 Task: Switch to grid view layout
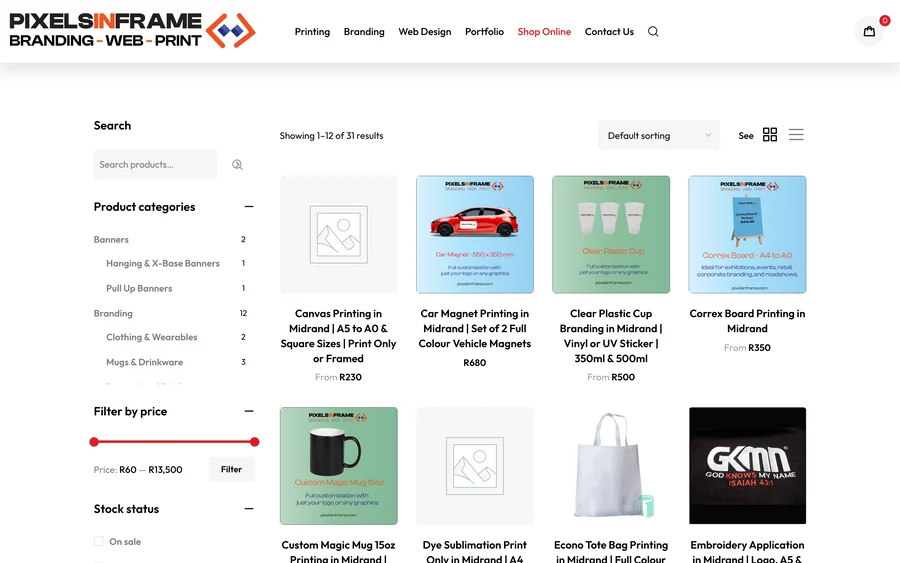[770, 135]
